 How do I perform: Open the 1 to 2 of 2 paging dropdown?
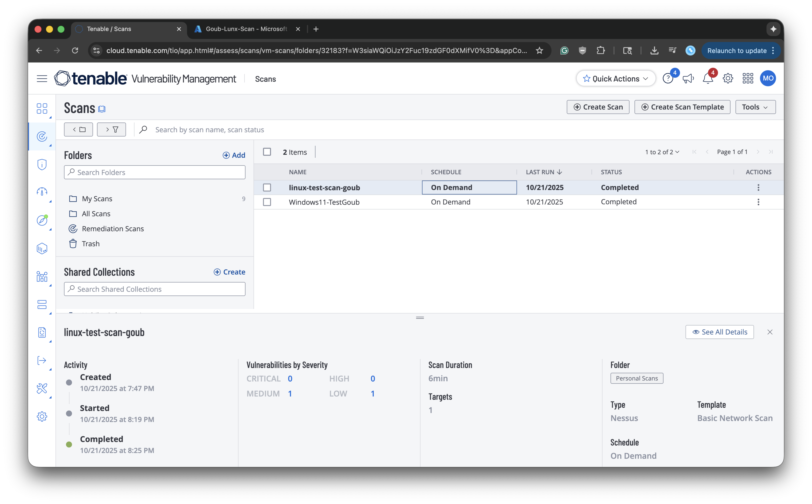tap(662, 152)
